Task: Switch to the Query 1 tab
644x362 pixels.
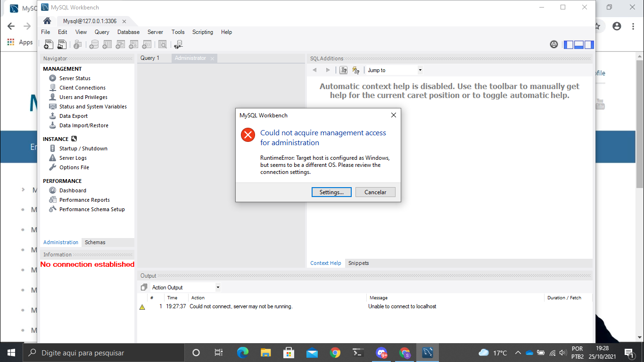Action: (150, 58)
